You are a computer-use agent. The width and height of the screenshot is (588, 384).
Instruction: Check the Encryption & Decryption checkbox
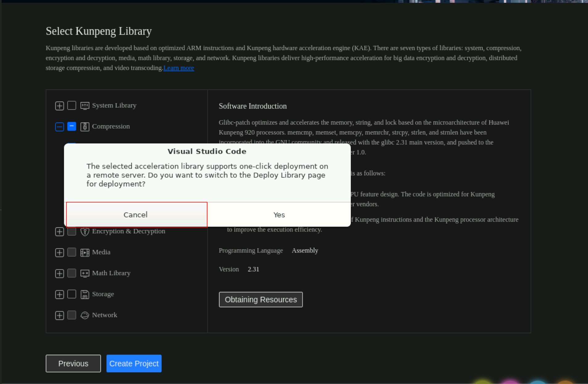[72, 231]
